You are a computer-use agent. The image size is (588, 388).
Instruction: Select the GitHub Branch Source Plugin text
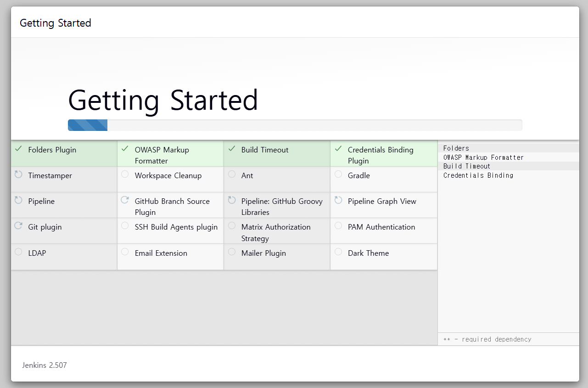[172, 207]
